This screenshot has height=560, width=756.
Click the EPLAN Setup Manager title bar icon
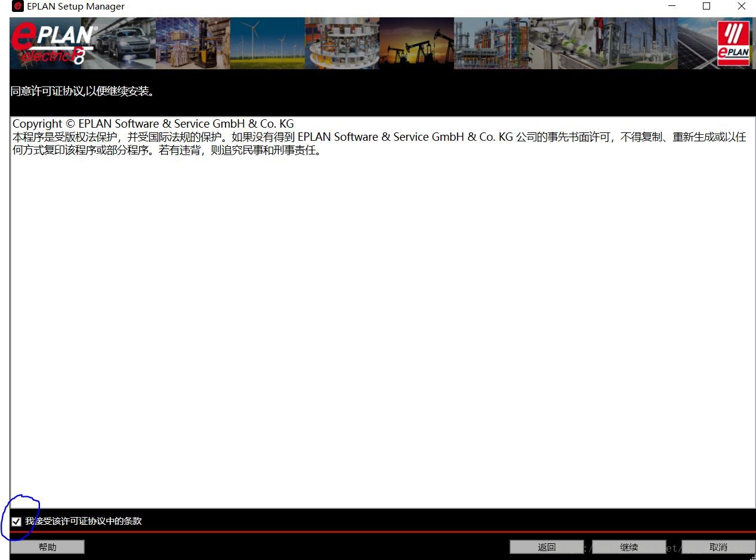tap(17, 7)
